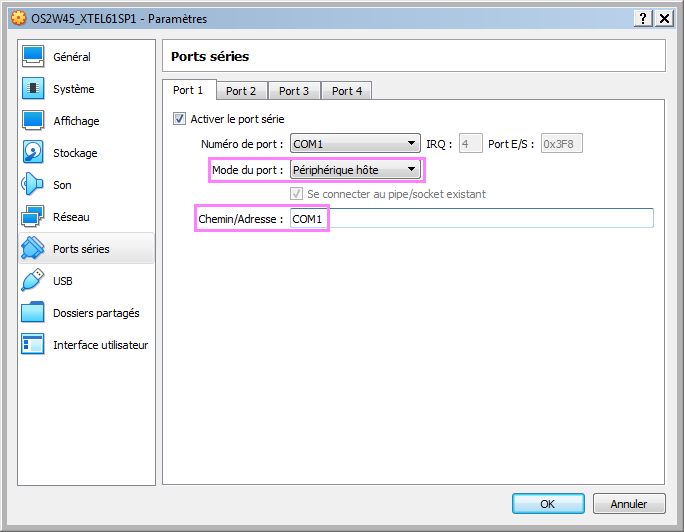
Task: Open the Affichage display icon
Action: (x=33, y=121)
